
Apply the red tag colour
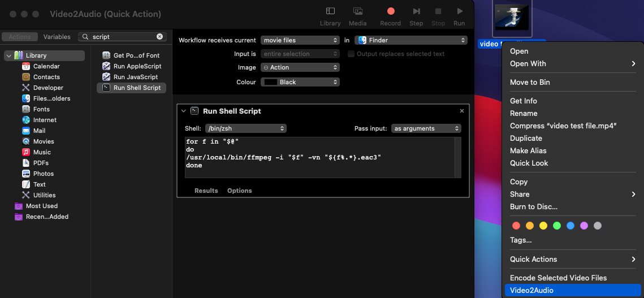[516, 226]
